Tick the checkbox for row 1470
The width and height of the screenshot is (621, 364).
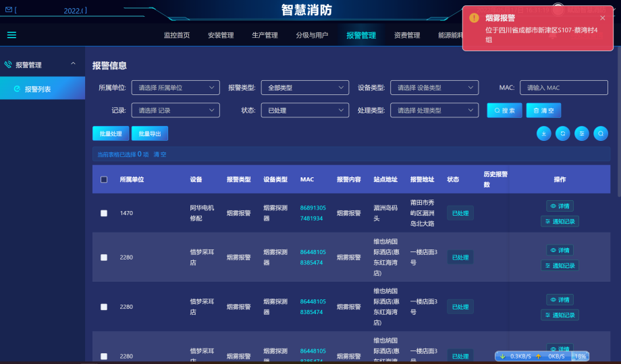104,213
